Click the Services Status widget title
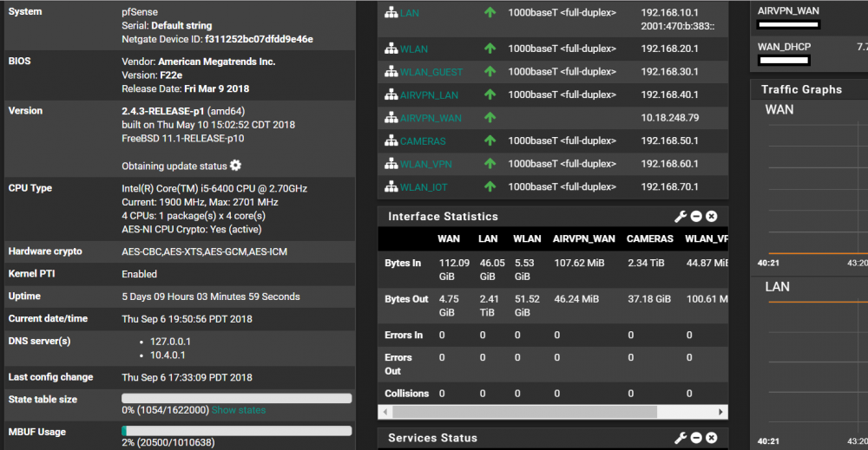868x450 pixels. (x=432, y=438)
